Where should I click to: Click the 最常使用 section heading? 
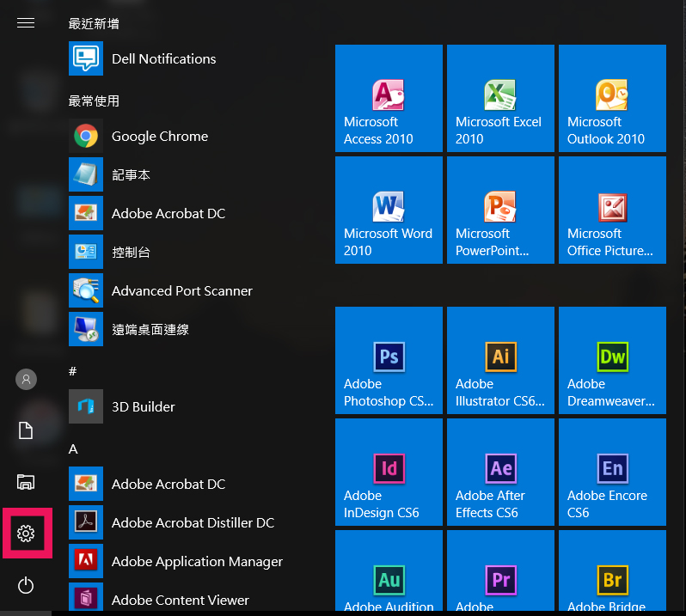(x=94, y=101)
